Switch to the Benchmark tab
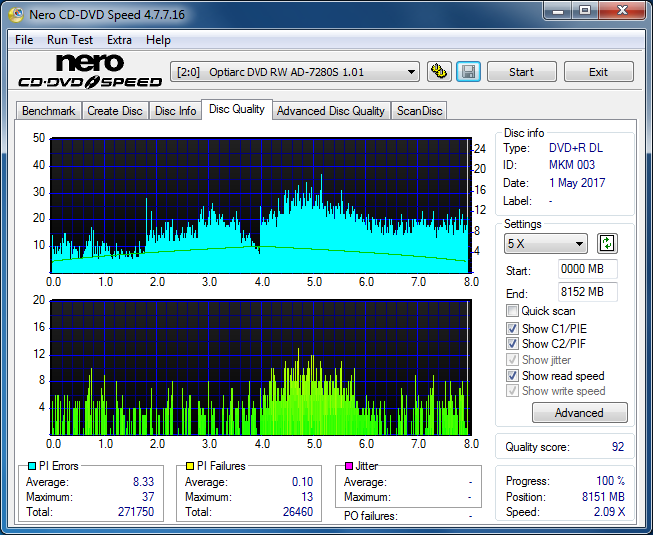Screen dimensions: 653x535 [x=48, y=111]
